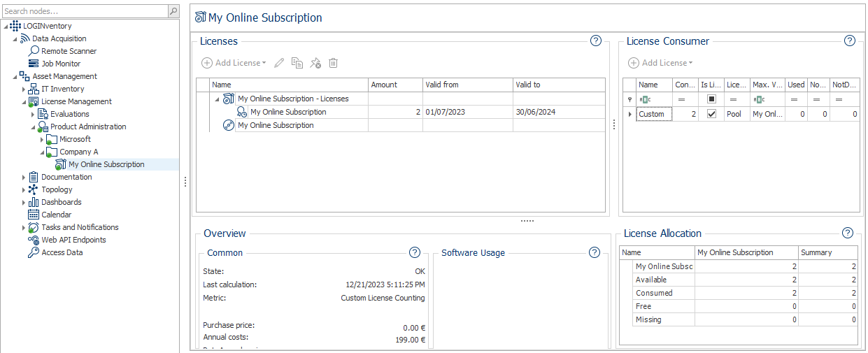This screenshot has width=868, height=353.
Task: Collapse the License Management node
Action: click(x=24, y=101)
